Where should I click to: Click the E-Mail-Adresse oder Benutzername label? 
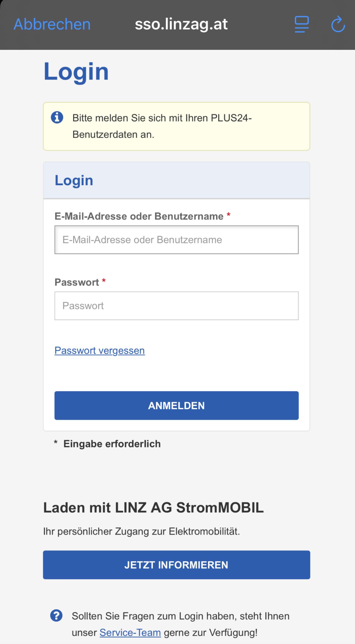click(139, 216)
